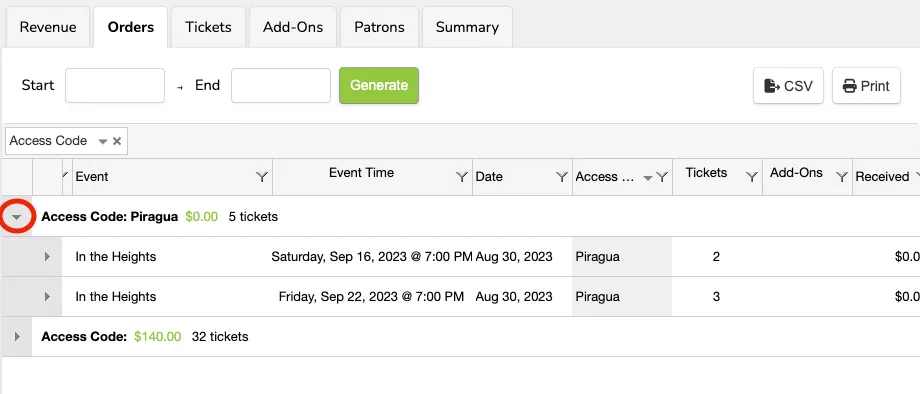Image resolution: width=920 pixels, height=394 pixels.
Task: Click the filter icon in Date column
Action: coord(562,177)
